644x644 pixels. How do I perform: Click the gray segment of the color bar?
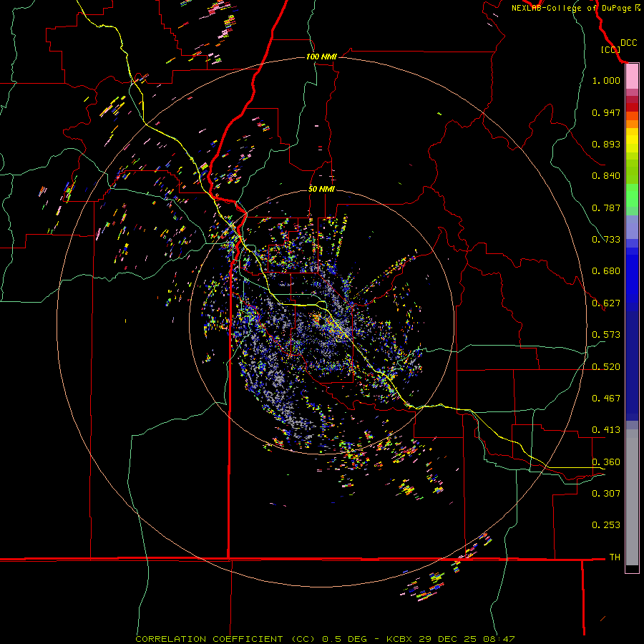pos(632,497)
